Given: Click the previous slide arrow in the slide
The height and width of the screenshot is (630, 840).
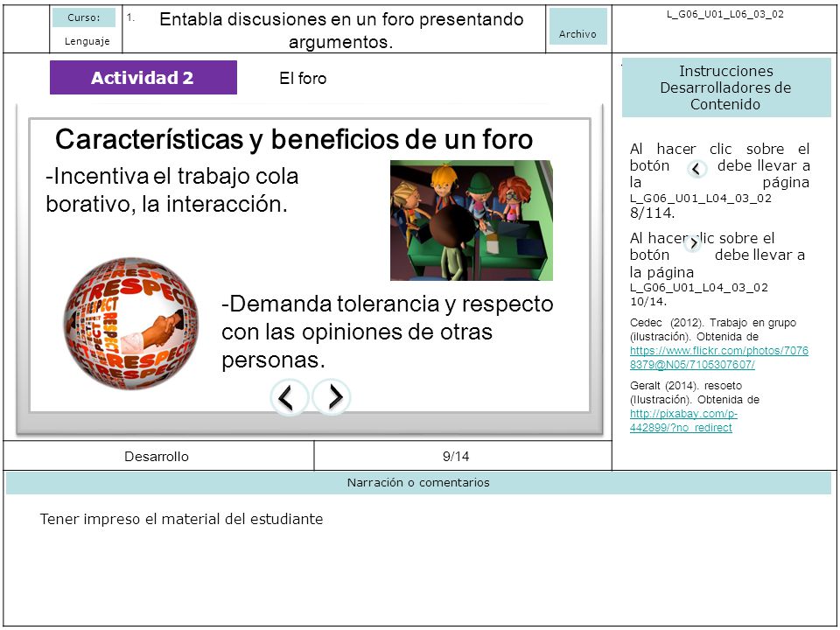Looking at the screenshot, I should [289, 397].
